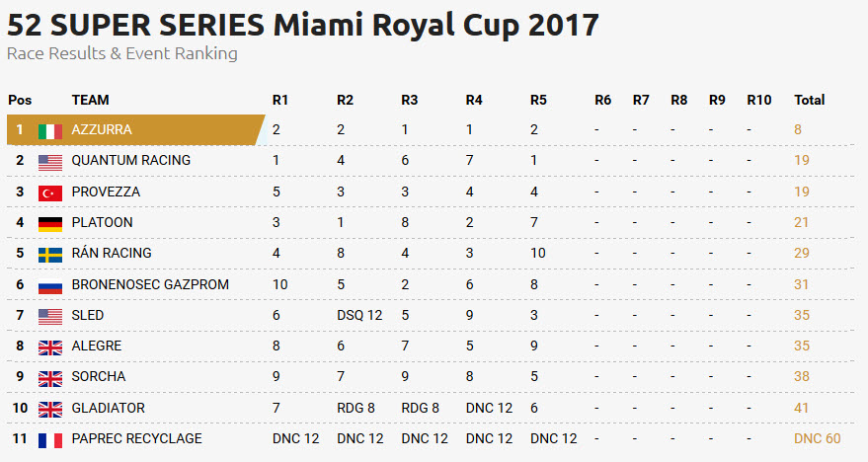Image resolution: width=868 pixels, height=462 pixels.
Task: Click the Race Results & Event Ranking subtitle
Action: pyautogui.click(x=122, y=53)
